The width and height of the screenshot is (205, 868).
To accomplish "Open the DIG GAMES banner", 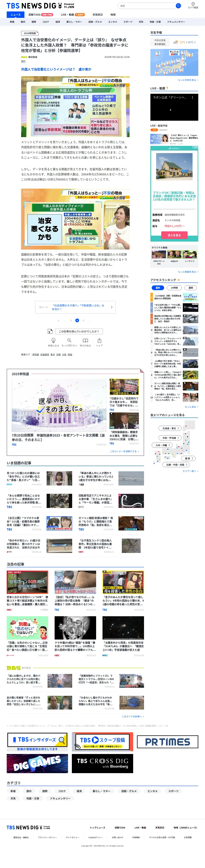I will [37, 764].
